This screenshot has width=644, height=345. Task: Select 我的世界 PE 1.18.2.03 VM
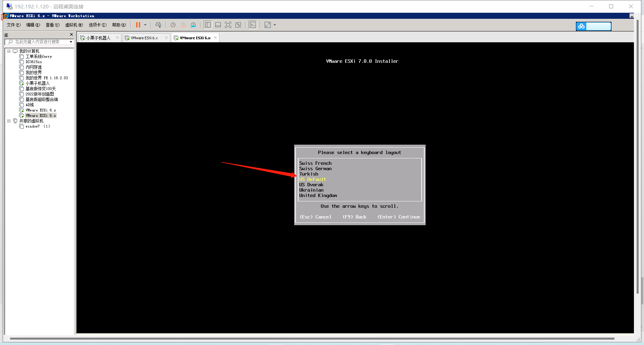(47, 78)
